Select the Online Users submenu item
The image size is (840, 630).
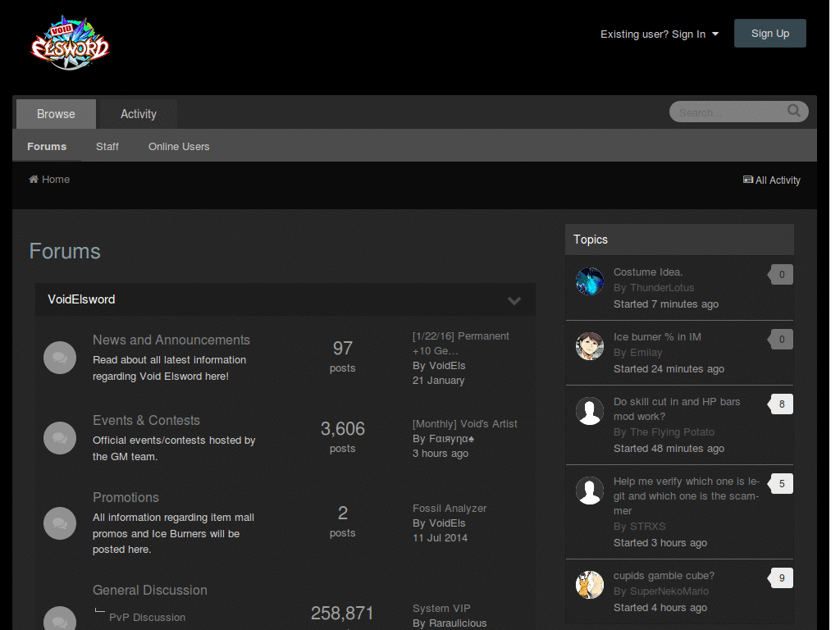point(179,146)
